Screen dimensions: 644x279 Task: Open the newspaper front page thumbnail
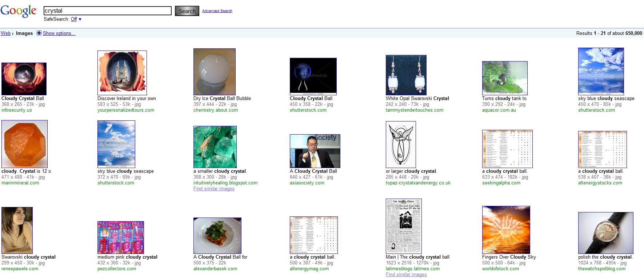[404, 226]
